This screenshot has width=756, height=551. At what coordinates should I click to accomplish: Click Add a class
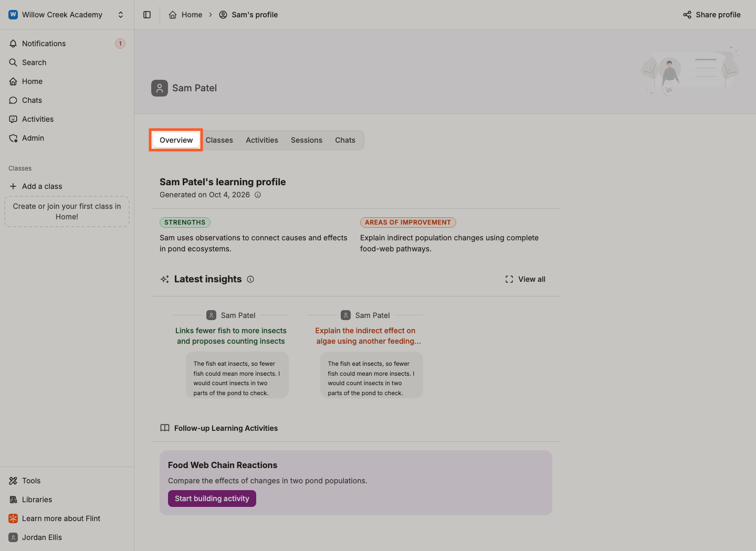pyautogui.click(x=67, y=186)
